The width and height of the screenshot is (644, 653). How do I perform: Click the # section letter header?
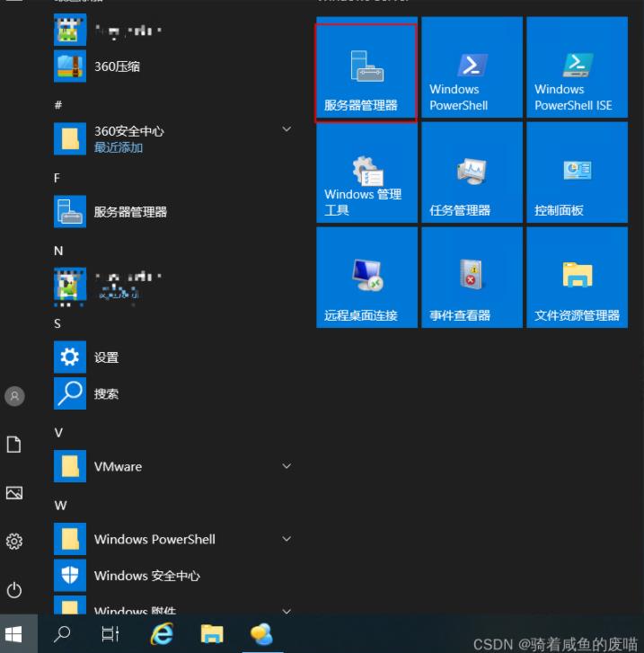click(58, 105)
